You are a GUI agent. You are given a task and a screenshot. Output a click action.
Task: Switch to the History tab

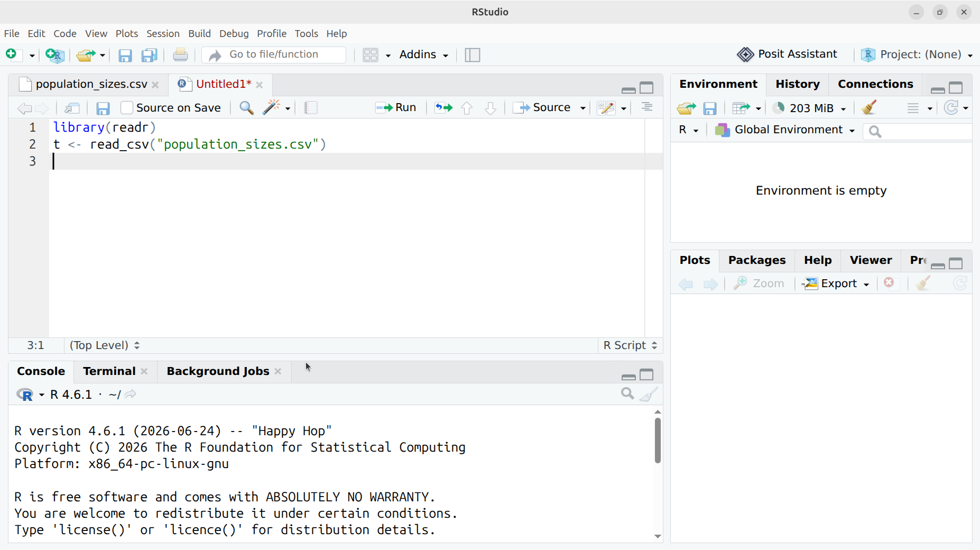coord(797,84)
